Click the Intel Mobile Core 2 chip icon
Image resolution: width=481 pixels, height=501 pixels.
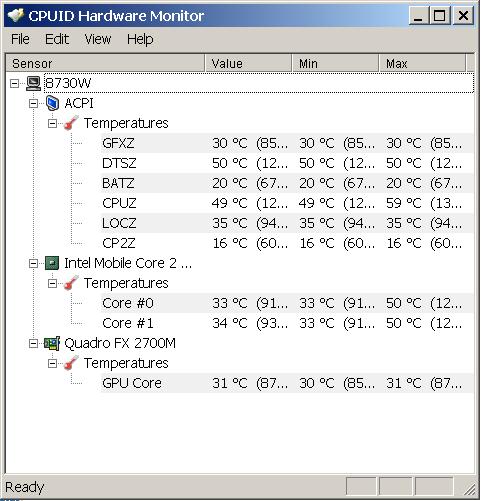tap(52, 263)
